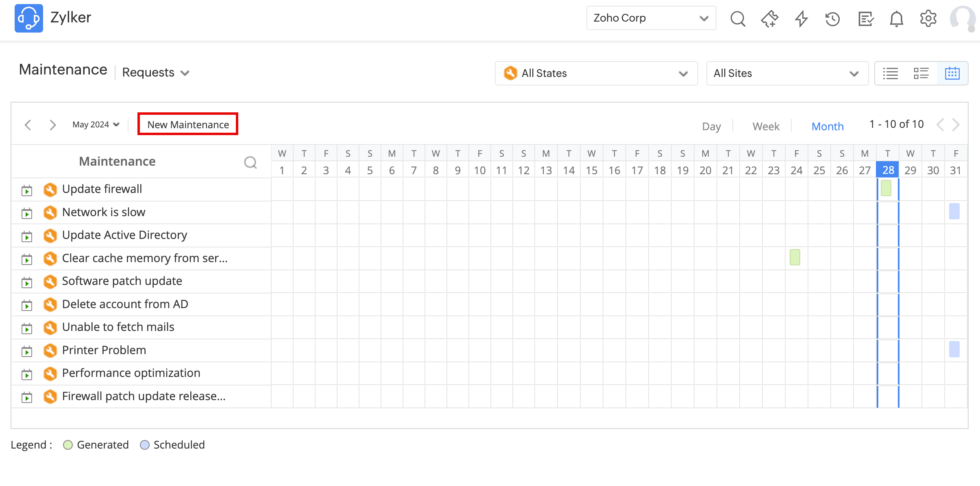Switch to the Week view
Viewport: 980px width, 486px height.
(x=766, y=126)
